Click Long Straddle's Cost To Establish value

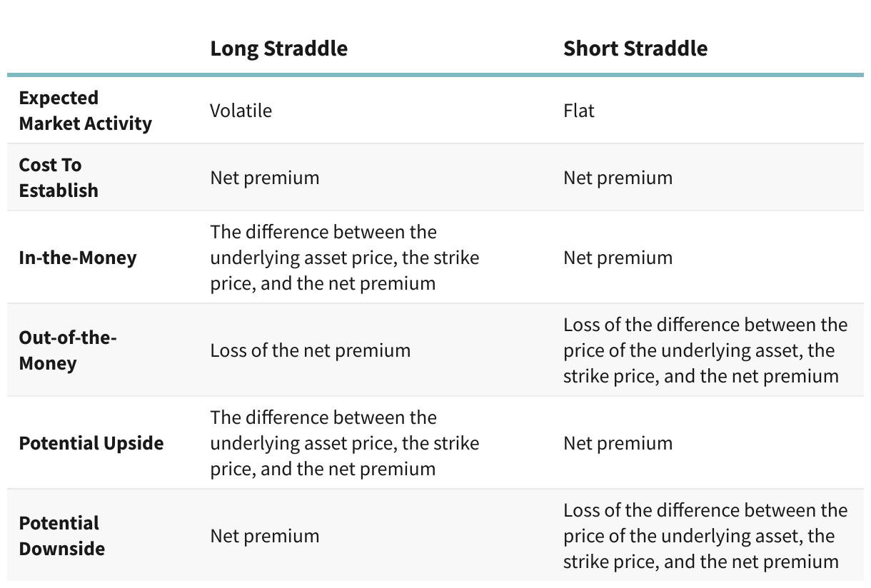264,178
